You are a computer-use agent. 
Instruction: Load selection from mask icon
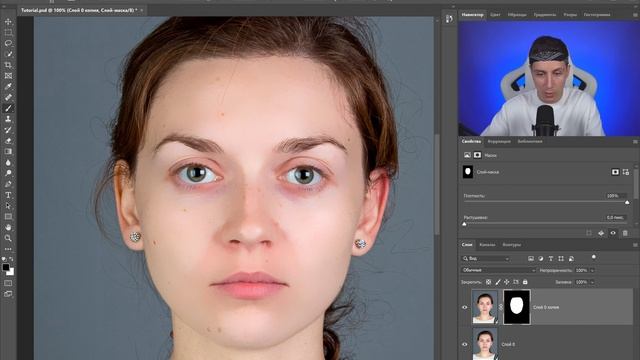click(589, 233)
